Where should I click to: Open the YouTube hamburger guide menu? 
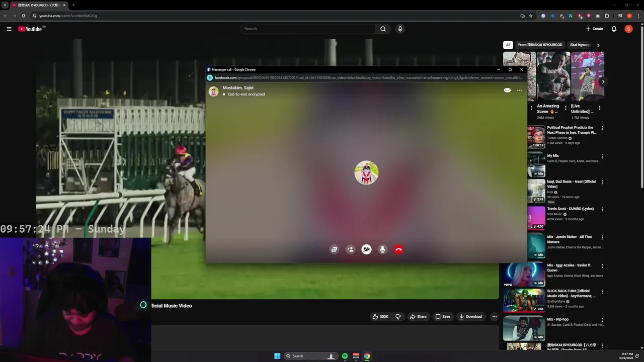click(9, 29)
